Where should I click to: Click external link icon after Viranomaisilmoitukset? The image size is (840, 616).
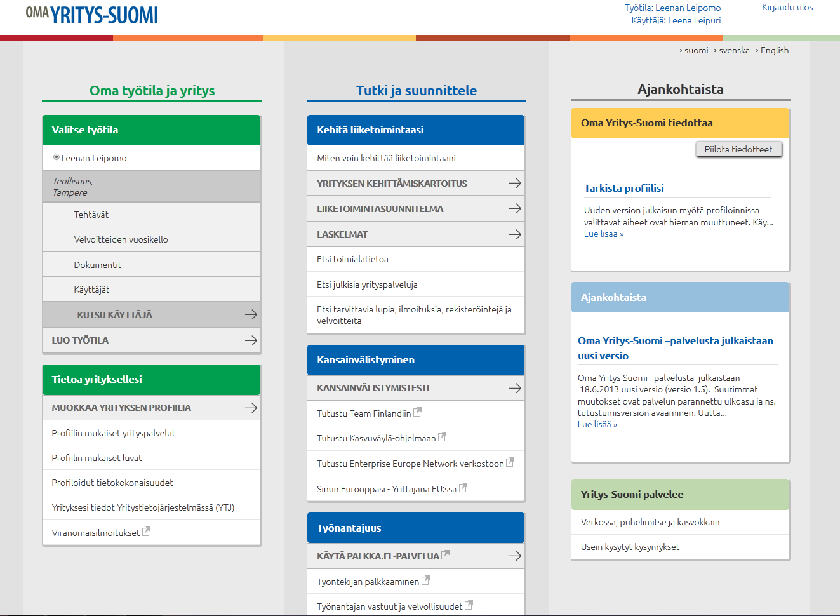pos(146,532)
